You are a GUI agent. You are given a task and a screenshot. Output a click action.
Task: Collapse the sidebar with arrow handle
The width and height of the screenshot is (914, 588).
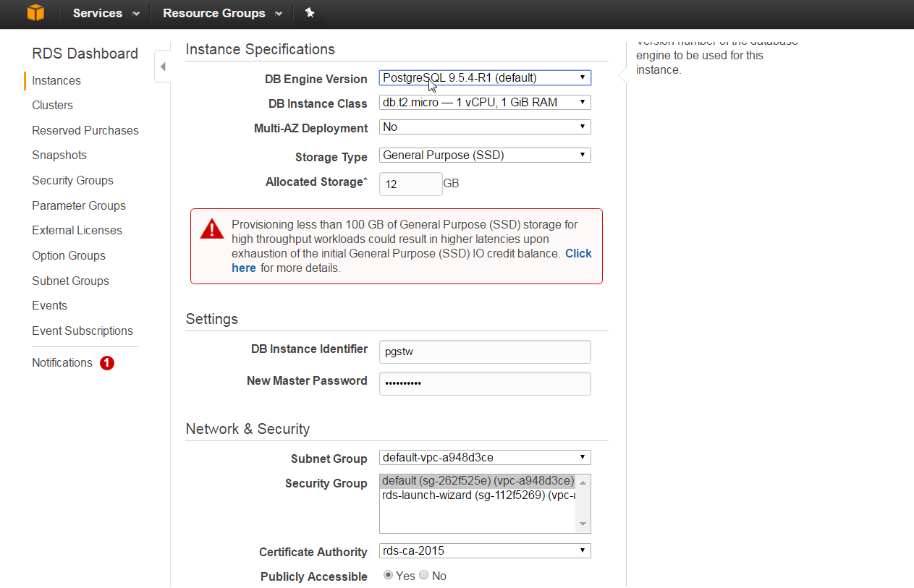point(163,67)
